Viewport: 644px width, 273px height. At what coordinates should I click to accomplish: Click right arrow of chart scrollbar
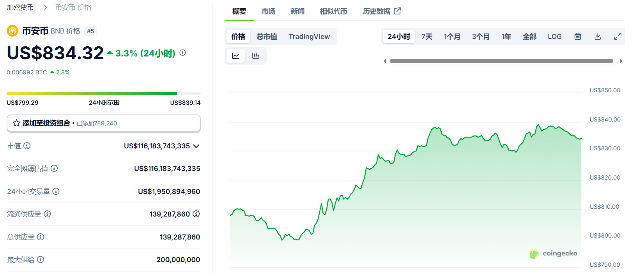click(x=621, y=61)
